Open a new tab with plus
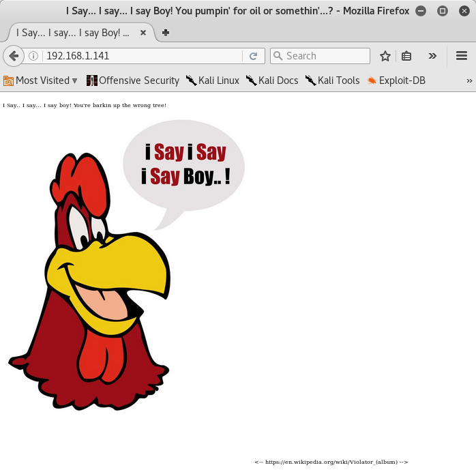476x470 pixels. [x=166, y=33]
